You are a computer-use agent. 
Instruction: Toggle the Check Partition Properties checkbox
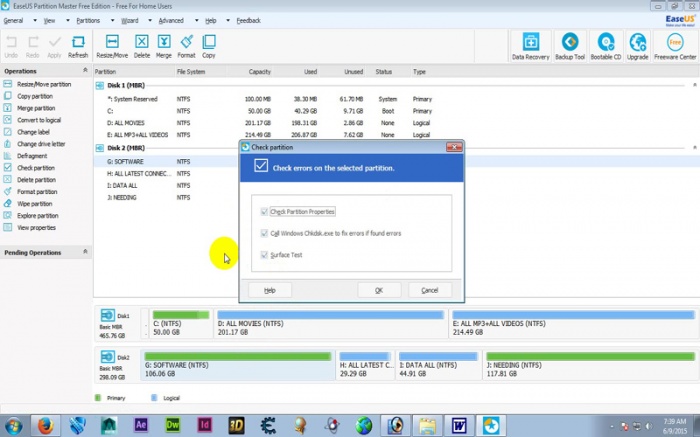[264, 212]
